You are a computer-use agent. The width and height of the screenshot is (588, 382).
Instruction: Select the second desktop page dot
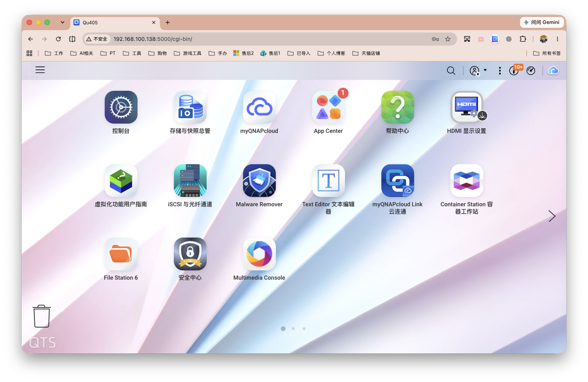(x=293, y=329)
